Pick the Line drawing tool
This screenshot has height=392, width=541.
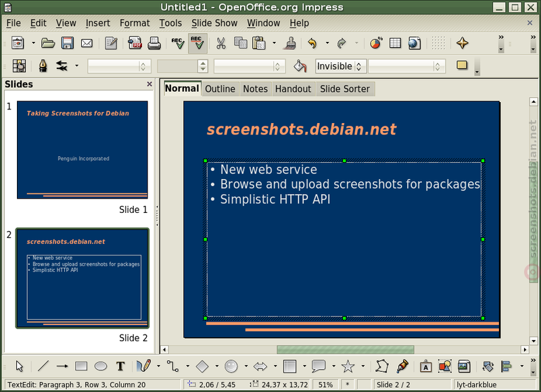(43, 366)
